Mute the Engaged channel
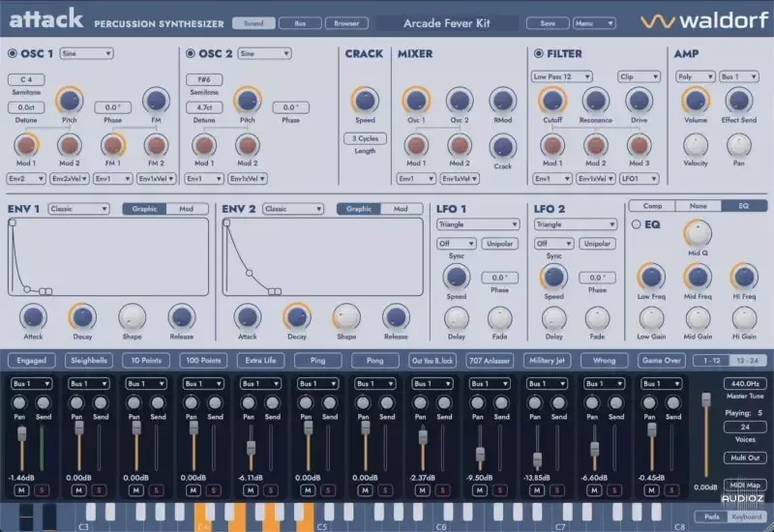The height and width of the screenshot is (532, 774). 21,490
